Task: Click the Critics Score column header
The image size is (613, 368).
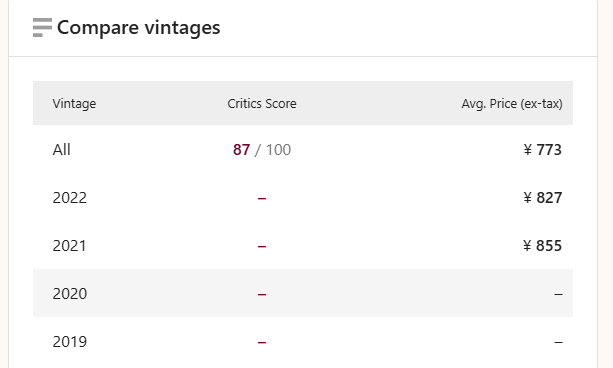Action: click(x=262, y=104)
